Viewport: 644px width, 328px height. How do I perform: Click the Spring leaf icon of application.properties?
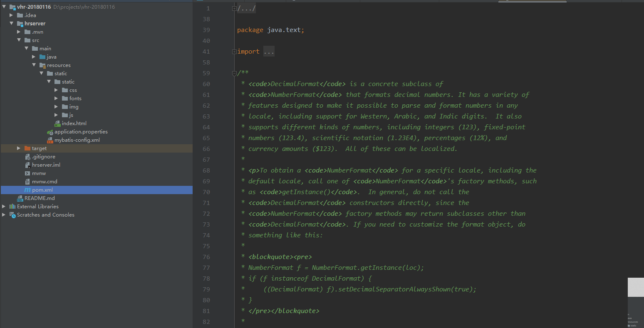(50, 132)
